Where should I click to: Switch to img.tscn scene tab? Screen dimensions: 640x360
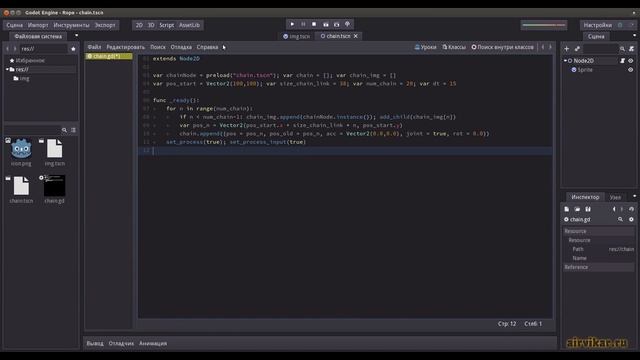click(297, 36)
